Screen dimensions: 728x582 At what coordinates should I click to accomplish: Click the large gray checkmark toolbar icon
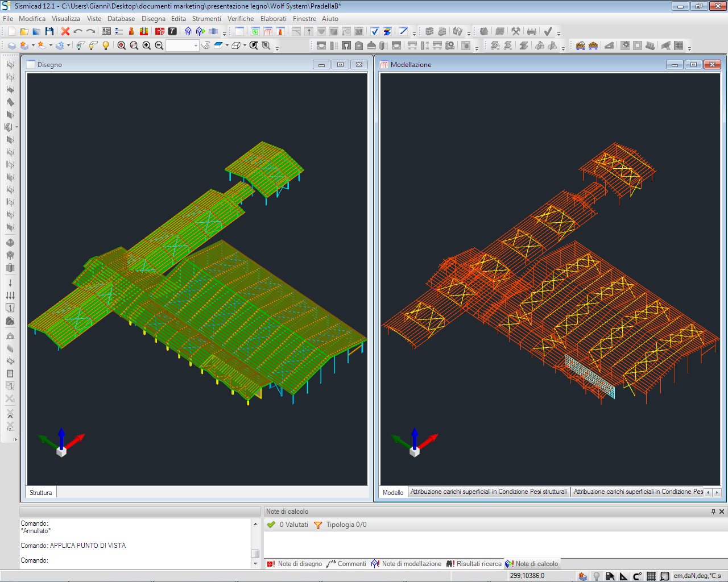click(548, 31)
